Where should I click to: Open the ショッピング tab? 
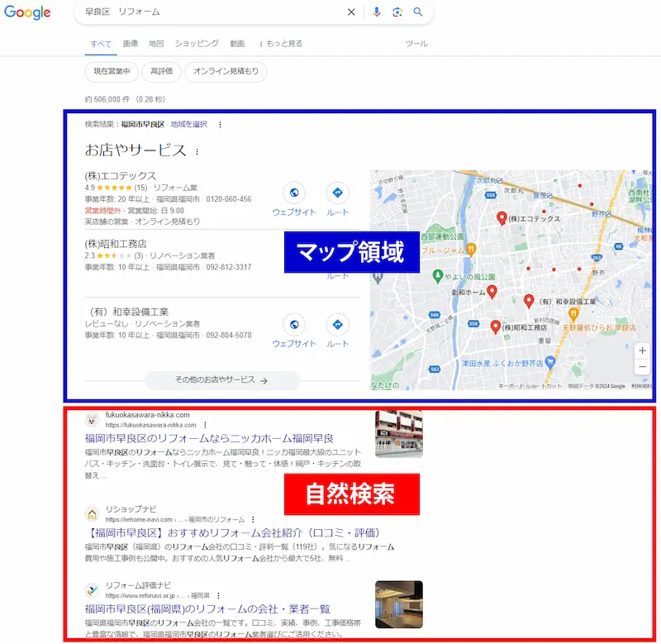197,44
